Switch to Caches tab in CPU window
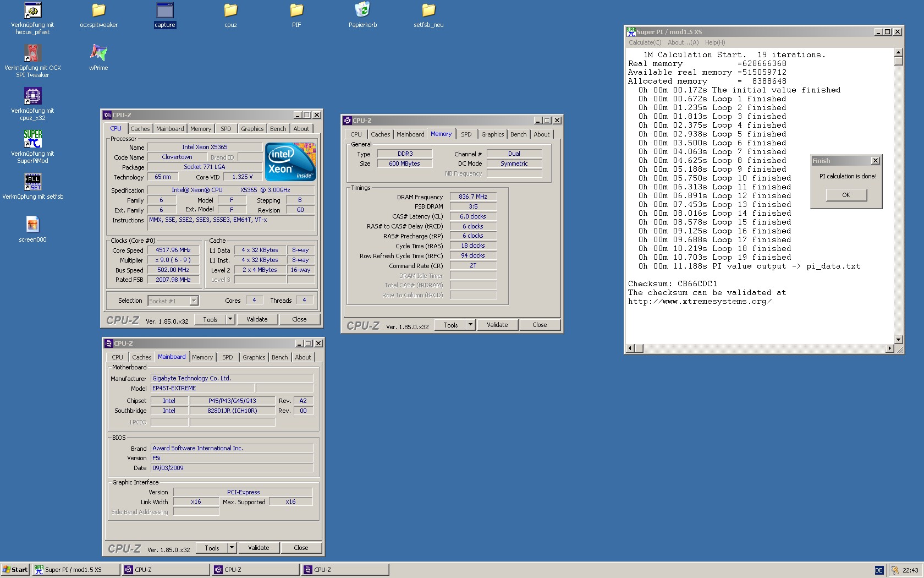Viewport: 924px width, 578px height. [140, 129]
